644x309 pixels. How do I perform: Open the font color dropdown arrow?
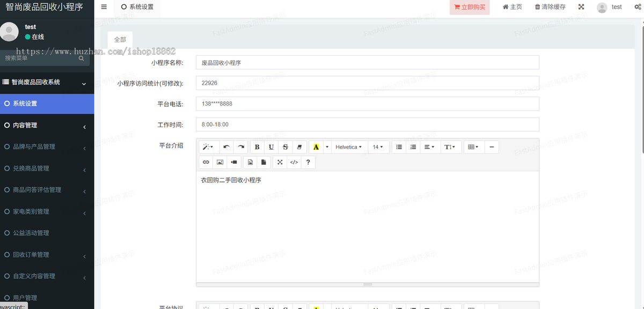[327, 147]
